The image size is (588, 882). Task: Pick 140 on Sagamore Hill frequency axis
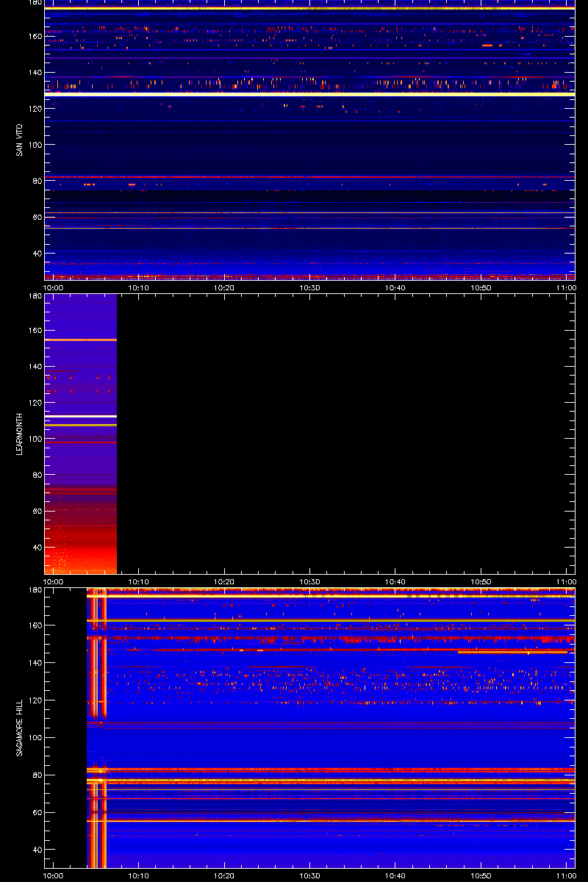[x=34, y=663]
